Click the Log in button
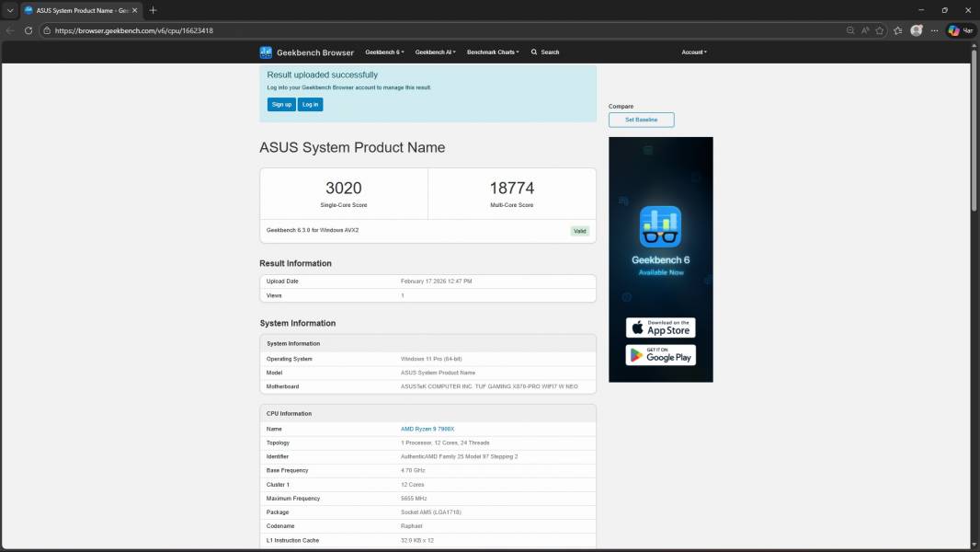Screen dimensions: 980x552 [310, 105]
